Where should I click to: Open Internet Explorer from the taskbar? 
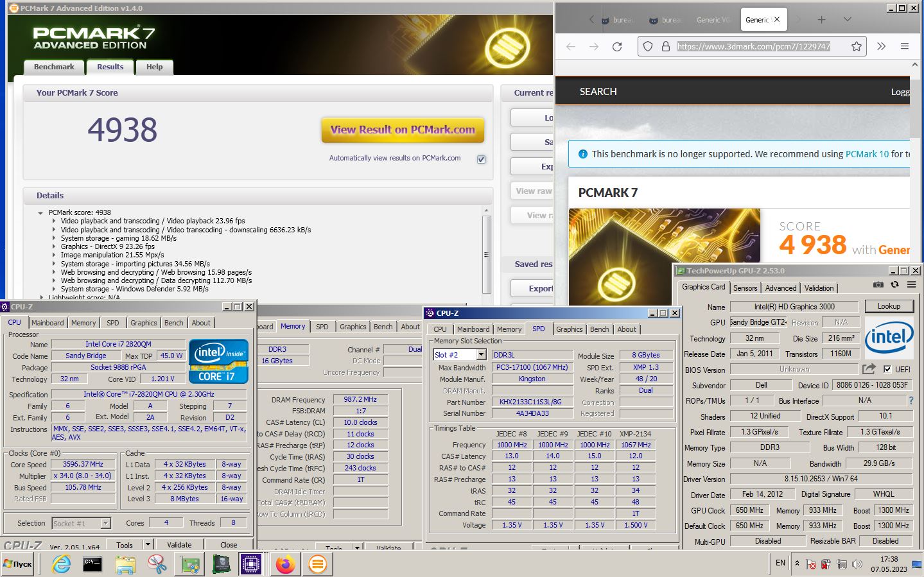(62, 564)
